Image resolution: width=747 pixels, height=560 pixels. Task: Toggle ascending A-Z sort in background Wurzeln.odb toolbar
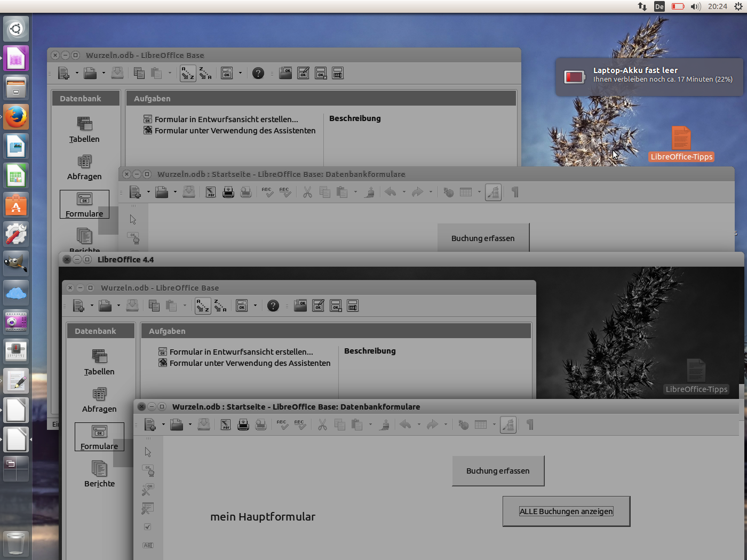(x=188, y=73)
